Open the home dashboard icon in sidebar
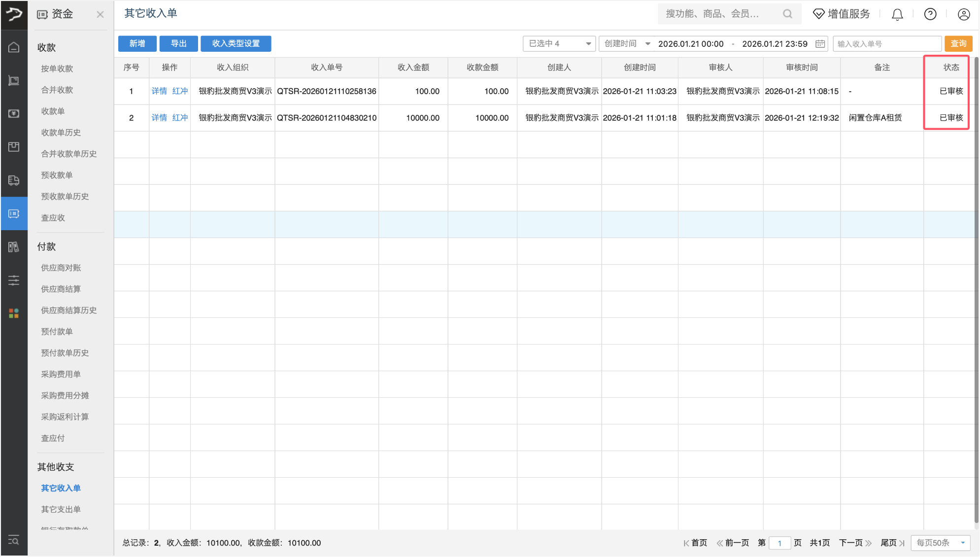This screenshot has width=980, height=557. coord(14,46)
